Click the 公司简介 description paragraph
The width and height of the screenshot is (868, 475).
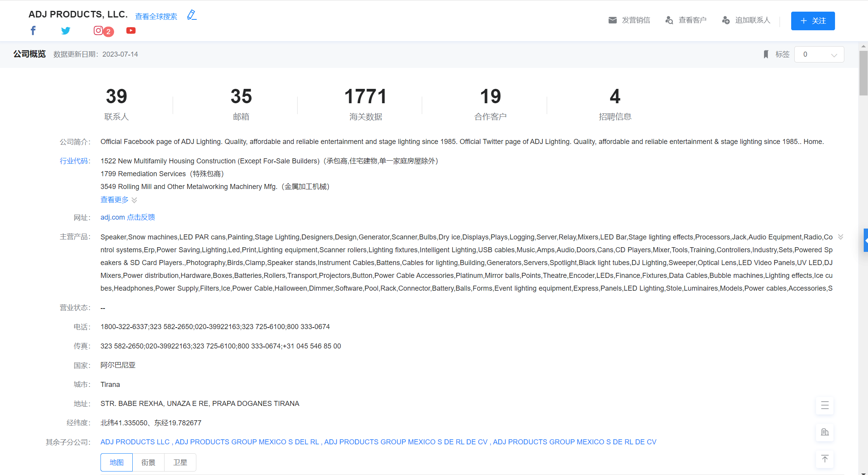coord(462,142)
